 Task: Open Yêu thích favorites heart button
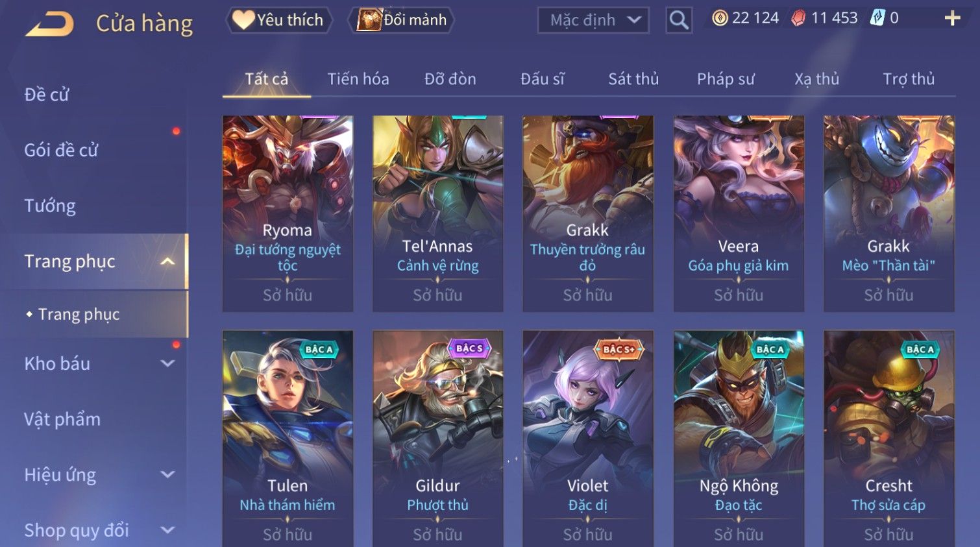click(278, 20)
